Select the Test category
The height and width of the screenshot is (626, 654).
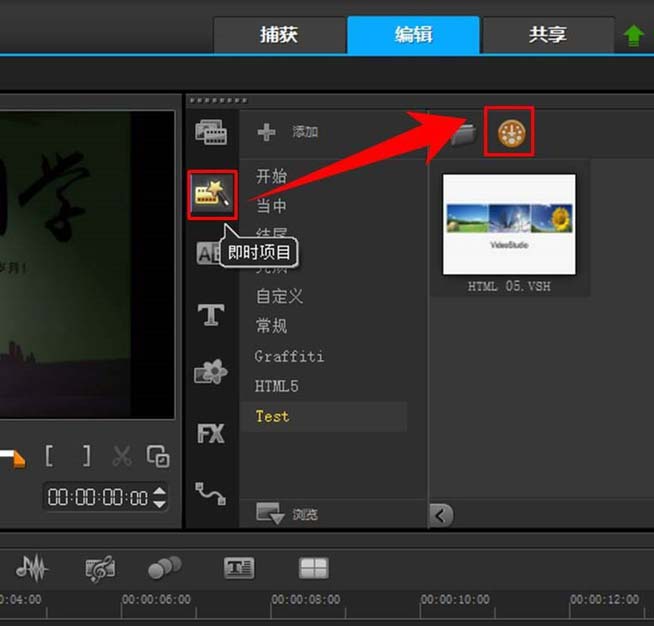pyautogui.click(x=323, y=416)
